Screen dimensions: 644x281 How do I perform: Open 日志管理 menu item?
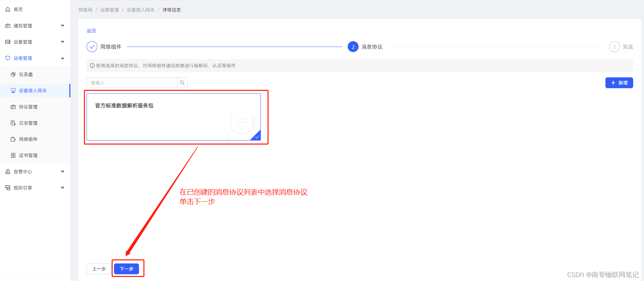point(35,123)
